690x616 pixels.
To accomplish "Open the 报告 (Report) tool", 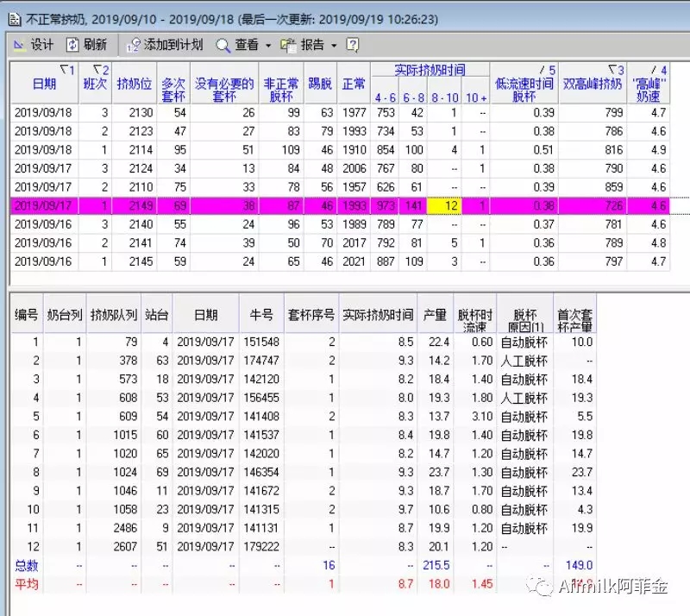I will tap(303, 45).
